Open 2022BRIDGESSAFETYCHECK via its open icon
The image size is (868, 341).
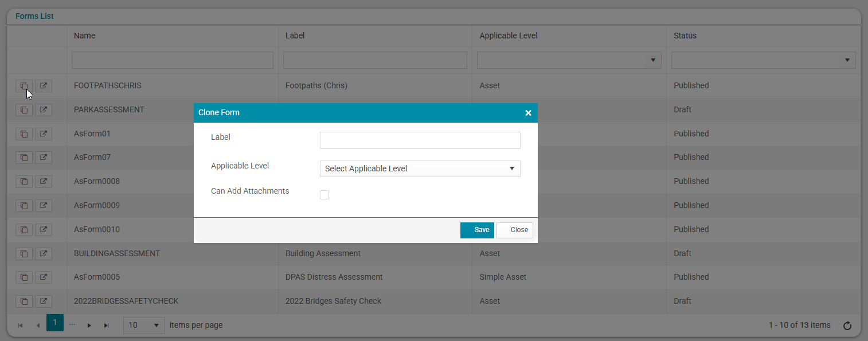(44, 301)
